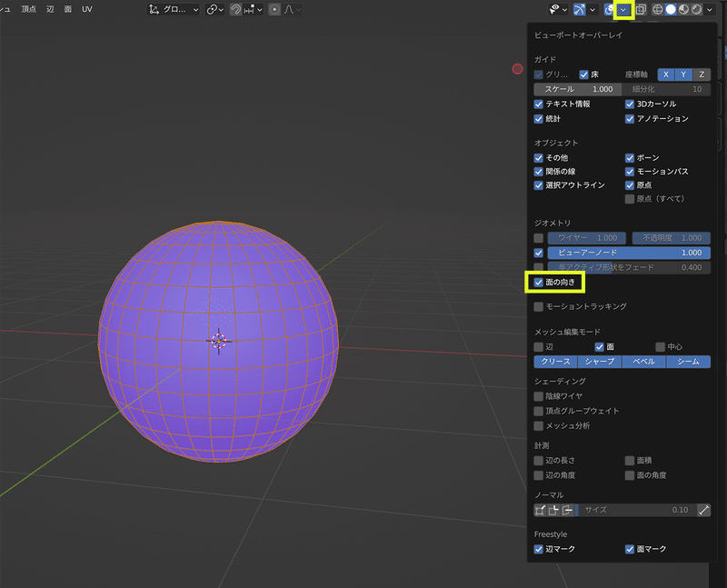This screenshot has height=588, width=727.
Task: Uncheck ビューアーノード checkbox
Action: coord(538,253)
